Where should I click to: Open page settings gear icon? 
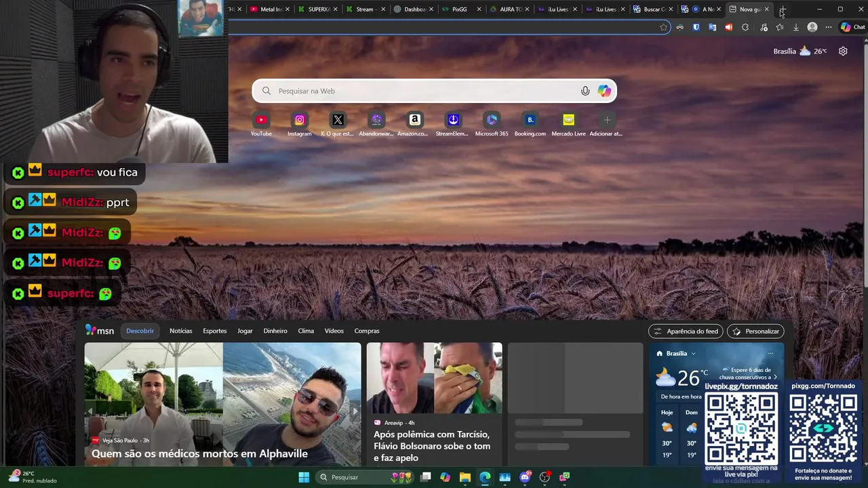pyautogui.click(x=843, y=51)
